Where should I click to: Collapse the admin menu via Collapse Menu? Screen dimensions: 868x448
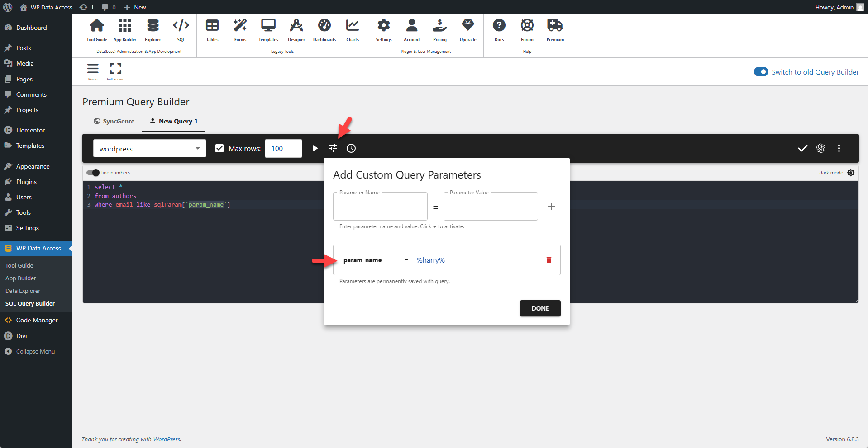[x=35, y=351]
